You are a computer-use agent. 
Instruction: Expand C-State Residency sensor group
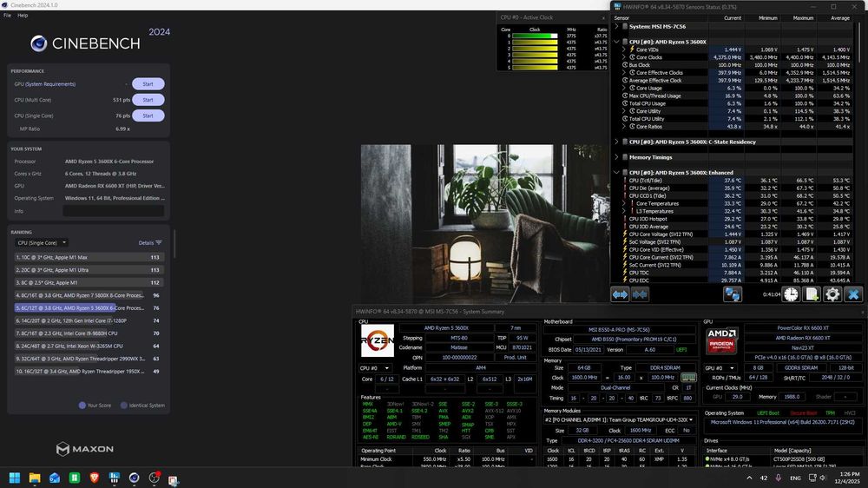(616, 142)
